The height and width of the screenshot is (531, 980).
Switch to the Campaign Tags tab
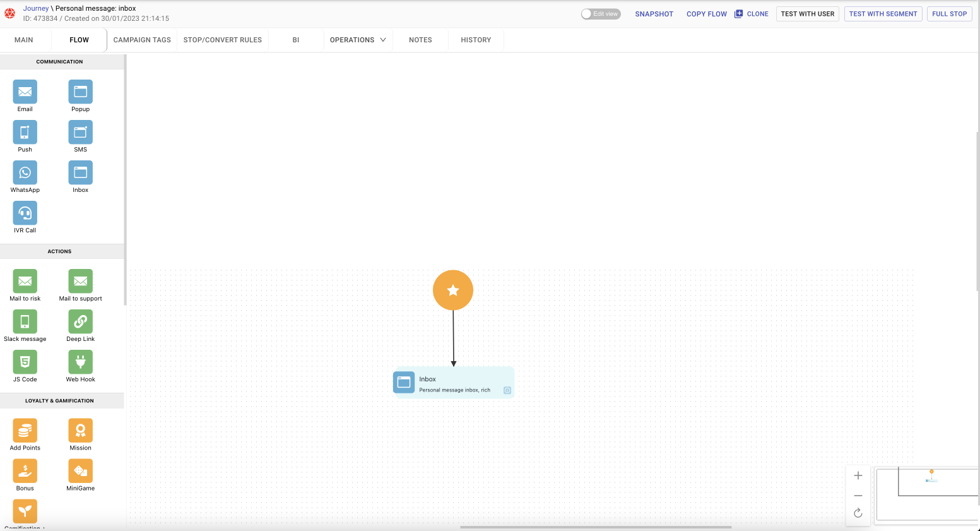pos(142,40)
